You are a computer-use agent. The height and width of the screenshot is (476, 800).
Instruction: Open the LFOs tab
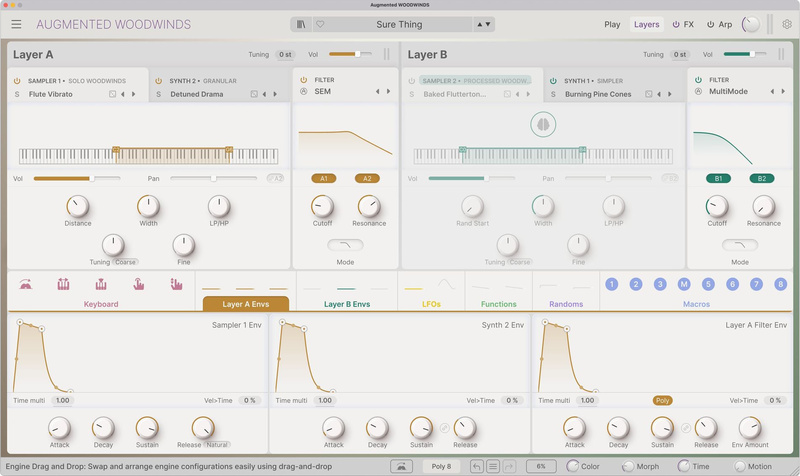[x=431, y=304]
